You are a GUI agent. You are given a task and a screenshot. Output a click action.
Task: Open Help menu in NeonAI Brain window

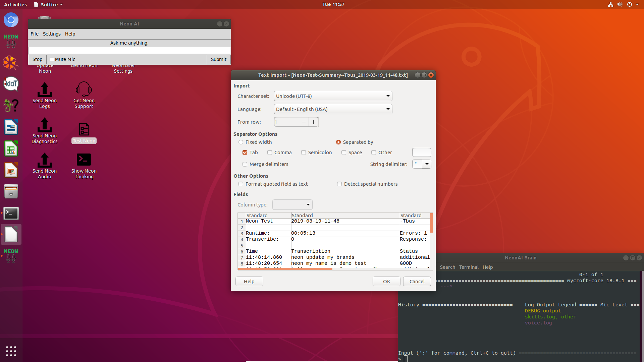[x=488, y=267]
